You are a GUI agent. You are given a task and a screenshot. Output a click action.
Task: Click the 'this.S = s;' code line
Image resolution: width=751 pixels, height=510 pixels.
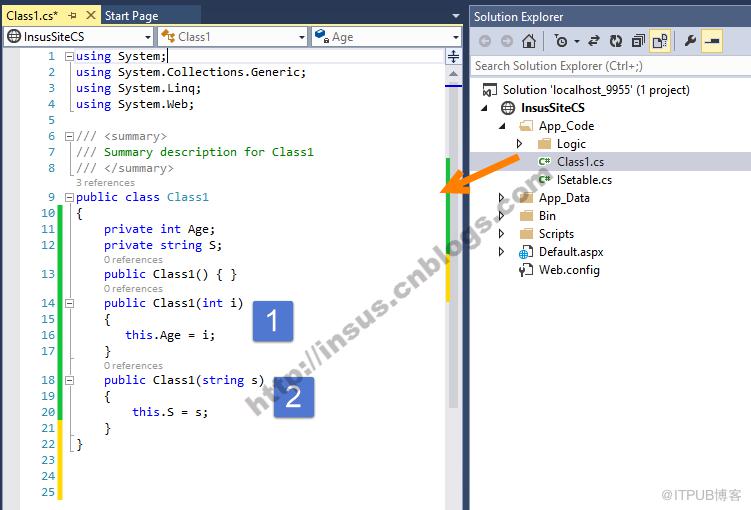pyautogui.click(x=170, y=412)
